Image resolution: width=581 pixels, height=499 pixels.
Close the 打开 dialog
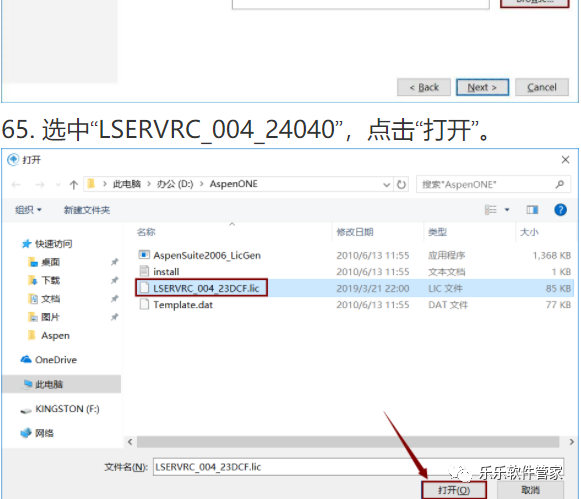565,160
